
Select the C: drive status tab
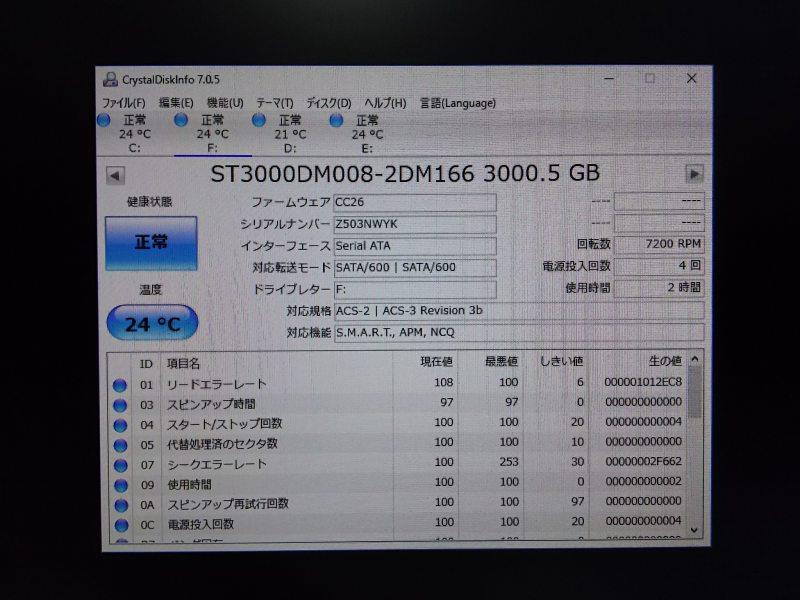click(135, 134)
